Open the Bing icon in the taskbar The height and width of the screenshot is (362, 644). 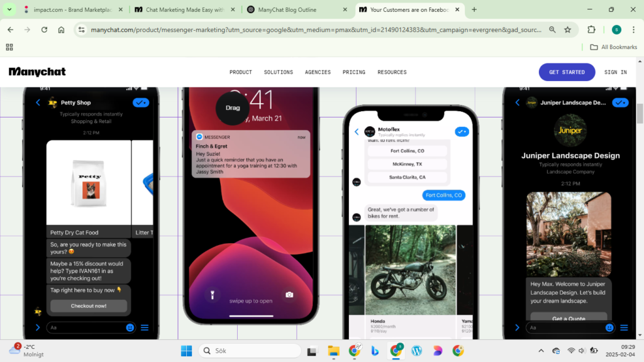(x=375, y=351)
